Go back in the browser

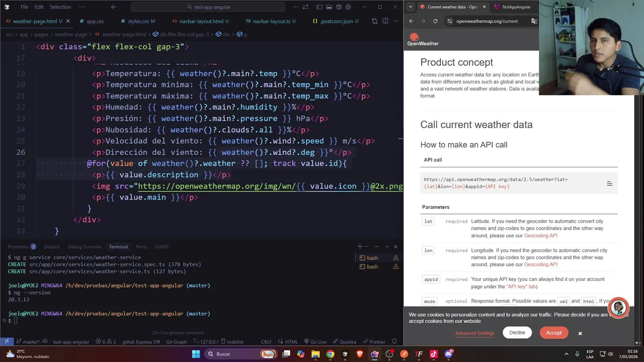[411, 21]
